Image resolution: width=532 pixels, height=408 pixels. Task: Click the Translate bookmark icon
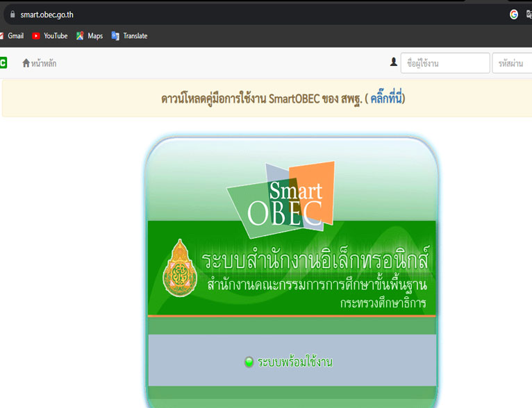coord(115,36)
